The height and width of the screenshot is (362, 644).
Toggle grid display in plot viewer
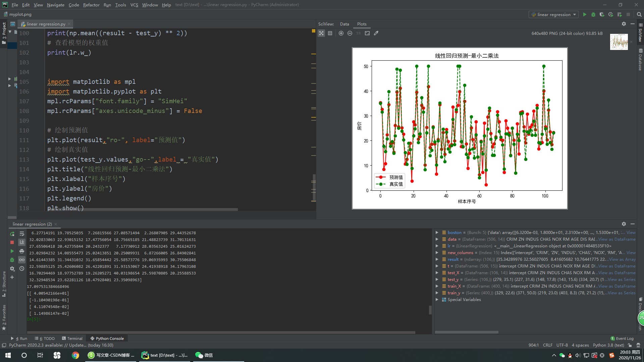tap(330, 33)
